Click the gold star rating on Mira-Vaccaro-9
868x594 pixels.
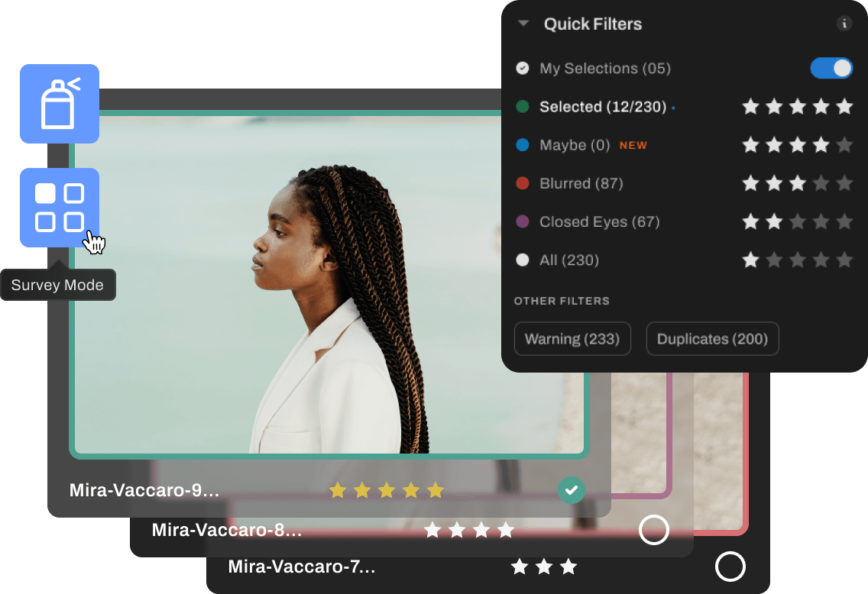(387, 490)
